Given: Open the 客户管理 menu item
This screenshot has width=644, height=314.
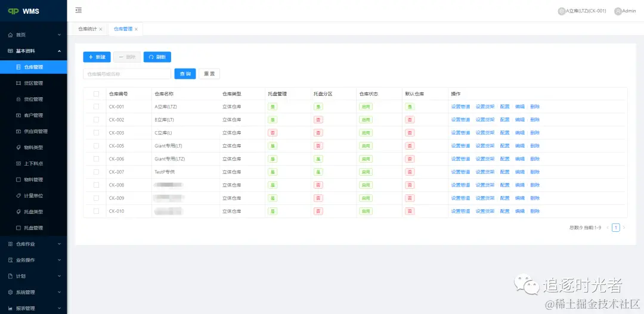Looking at the screenshot, I should pos(33,116).
